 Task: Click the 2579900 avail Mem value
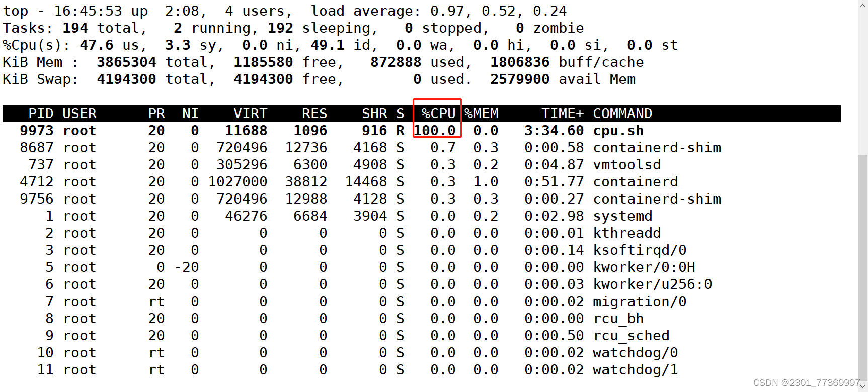pos(520,79)
